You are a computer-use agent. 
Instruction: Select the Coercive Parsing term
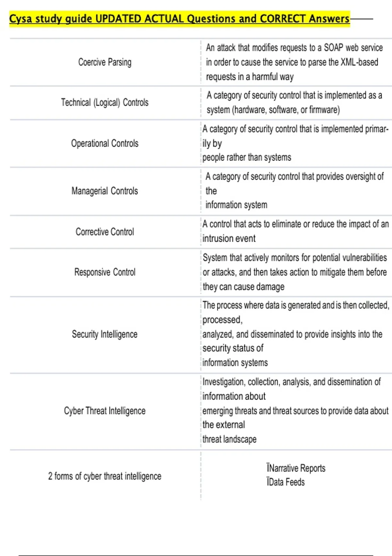click(105, 62)
